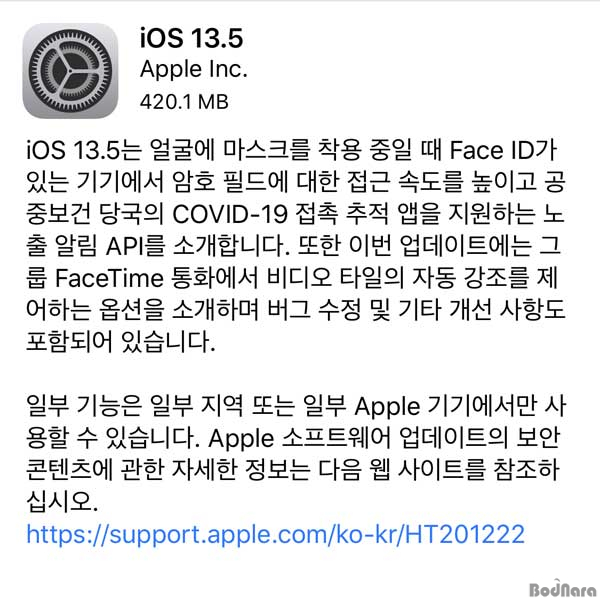Click the 마스크를 word in first line
The height and width of the screenshot is (600, 600).
[266, 150]
